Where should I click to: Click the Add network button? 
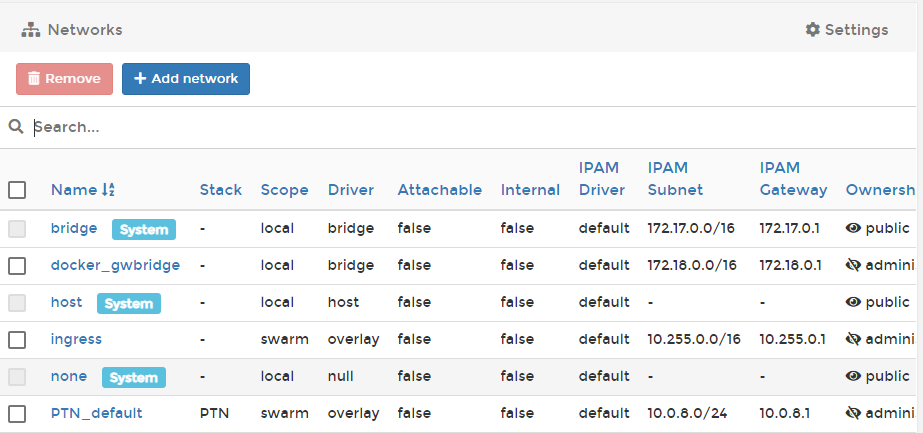point(186,79)
